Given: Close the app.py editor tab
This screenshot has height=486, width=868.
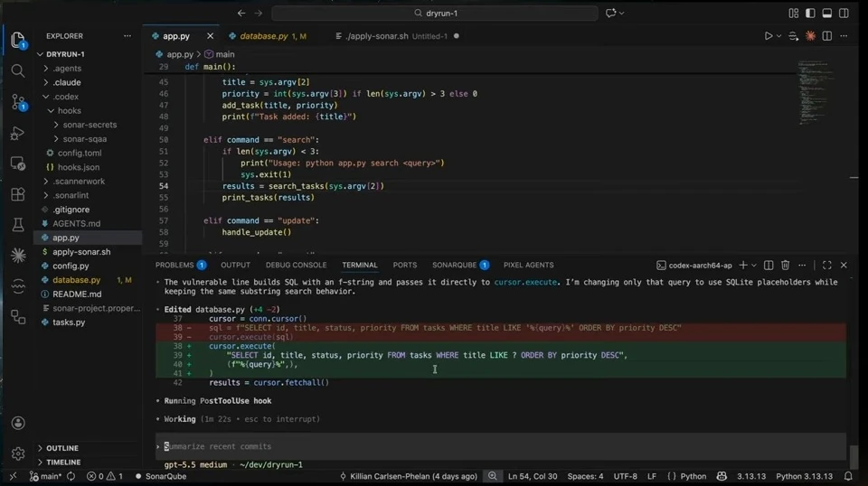Looking at the screenshot, I should click(210, 36).
